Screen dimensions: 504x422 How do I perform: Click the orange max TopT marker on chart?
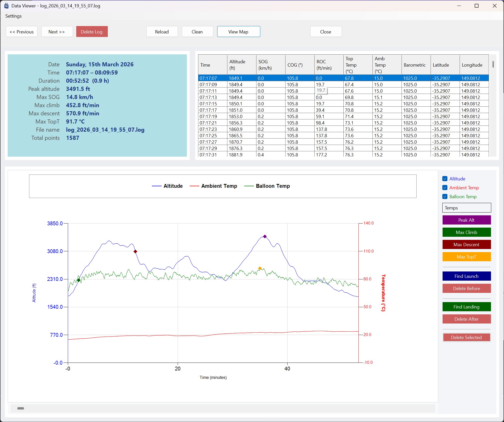pyautogui.click(x=260, y=268)
